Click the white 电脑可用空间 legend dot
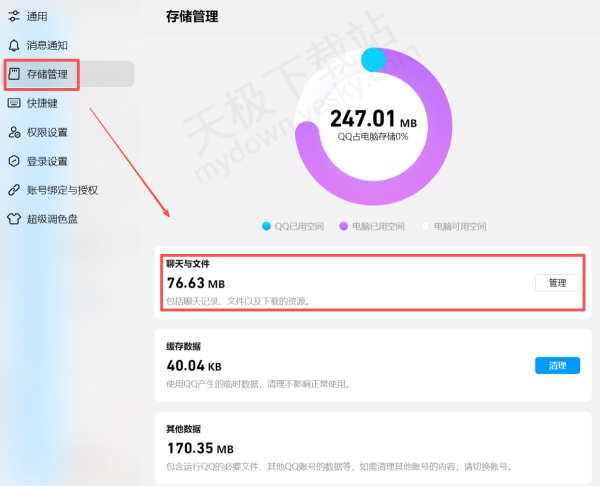The height and width of the screenshot is (486, 600). [x=425, y=227]
